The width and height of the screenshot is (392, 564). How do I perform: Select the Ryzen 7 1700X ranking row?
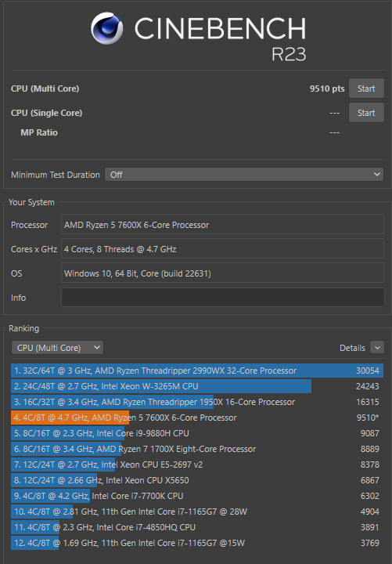pyautogui.click(x=197, y=449)
